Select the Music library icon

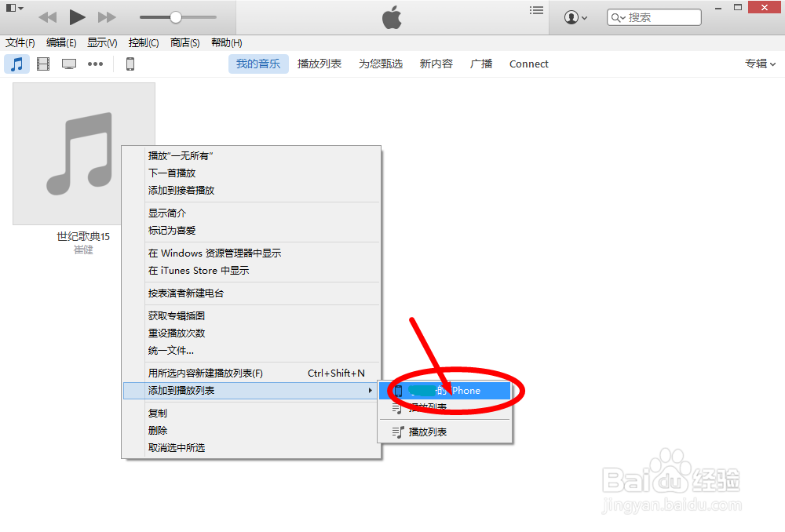pyautogui.click(x=16, y=64)
